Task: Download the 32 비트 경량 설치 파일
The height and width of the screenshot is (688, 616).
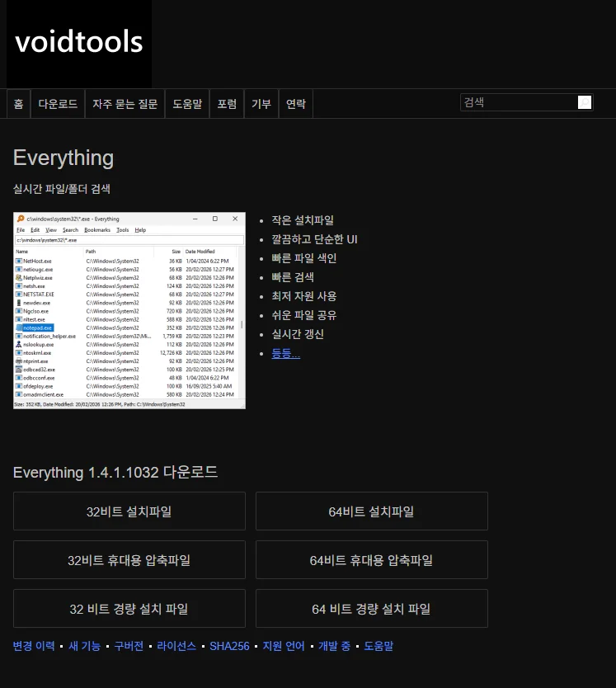Action: click(129, 609)
